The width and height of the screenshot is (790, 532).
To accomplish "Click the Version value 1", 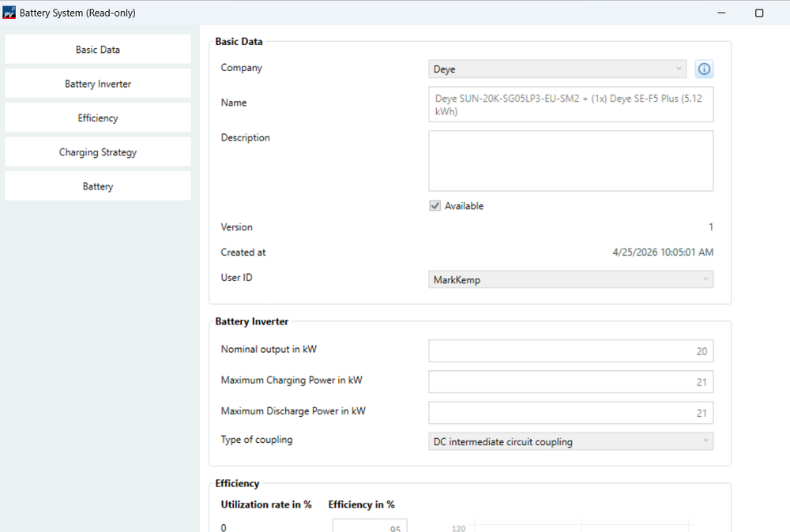I will [x=710, y=227].
